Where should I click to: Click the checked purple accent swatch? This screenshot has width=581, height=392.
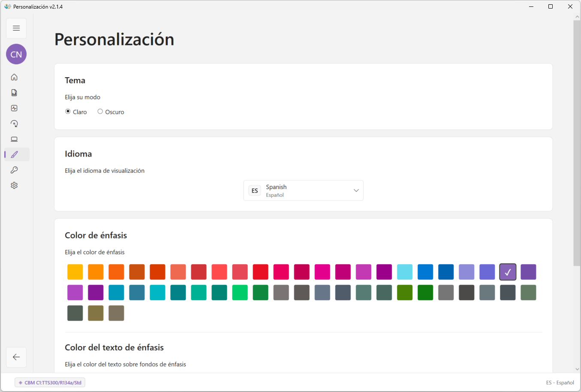(508, 272)
